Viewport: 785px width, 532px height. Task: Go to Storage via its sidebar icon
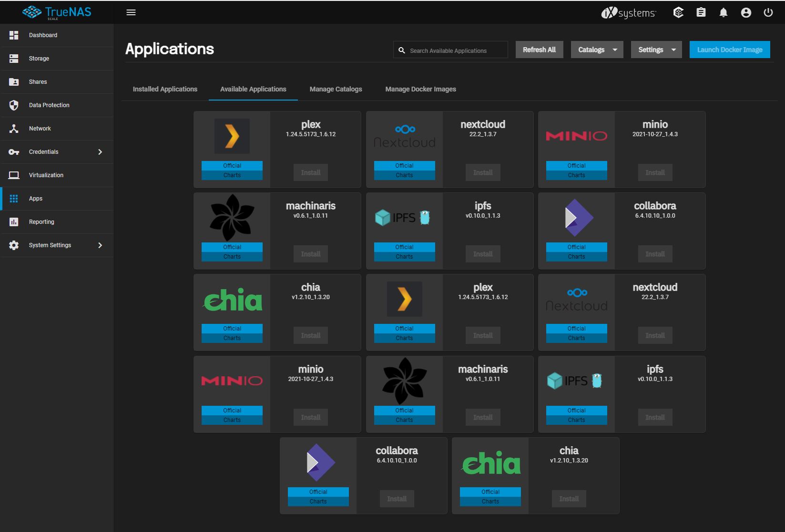tap(14, 59)
